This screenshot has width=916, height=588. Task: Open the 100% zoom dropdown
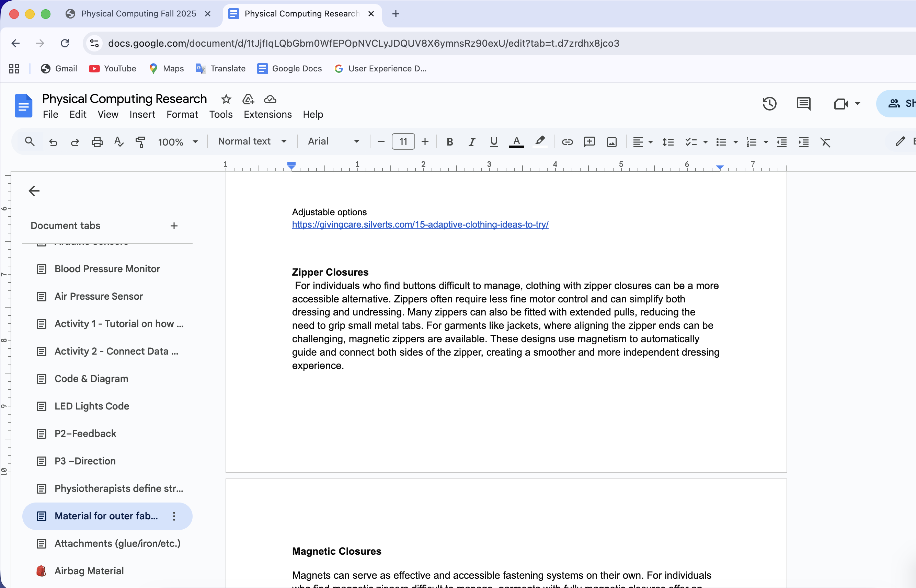point(178,142)
